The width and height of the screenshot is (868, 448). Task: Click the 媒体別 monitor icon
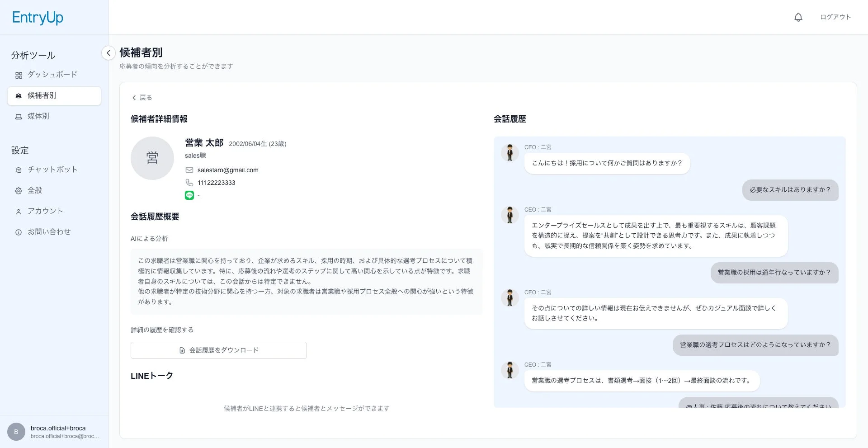(x=19, y=116)
